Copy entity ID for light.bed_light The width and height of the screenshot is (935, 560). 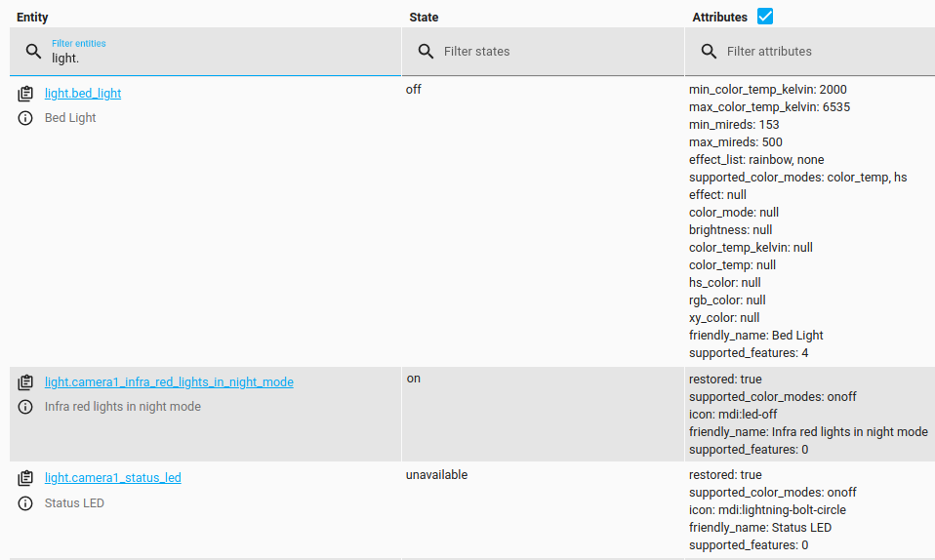click(x=25, y=94)
